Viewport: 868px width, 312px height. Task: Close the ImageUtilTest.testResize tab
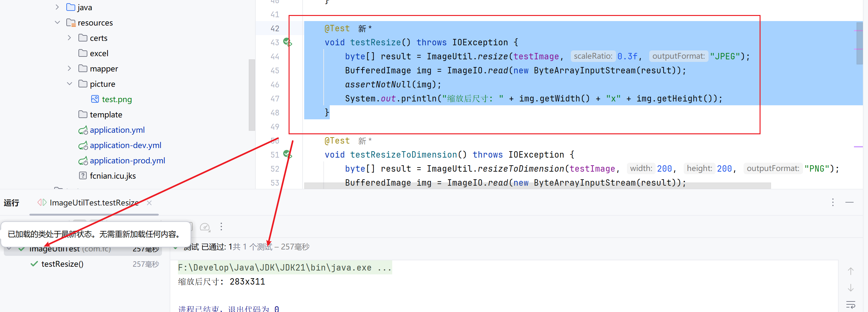149,203
